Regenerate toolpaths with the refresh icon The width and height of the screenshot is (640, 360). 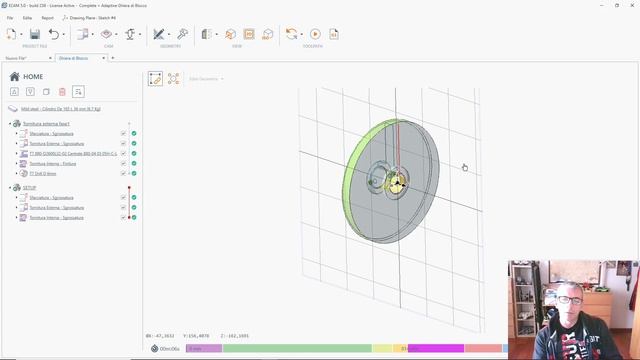(291, 34)
